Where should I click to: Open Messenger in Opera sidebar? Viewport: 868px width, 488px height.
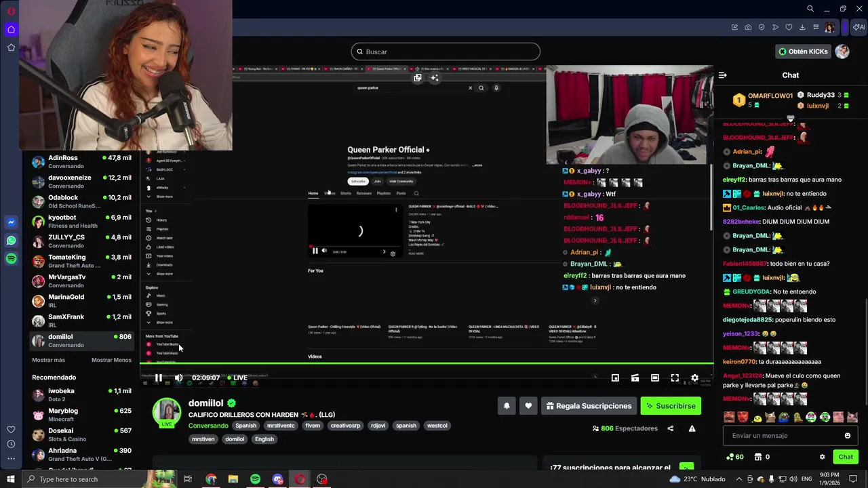click(11, 222)
